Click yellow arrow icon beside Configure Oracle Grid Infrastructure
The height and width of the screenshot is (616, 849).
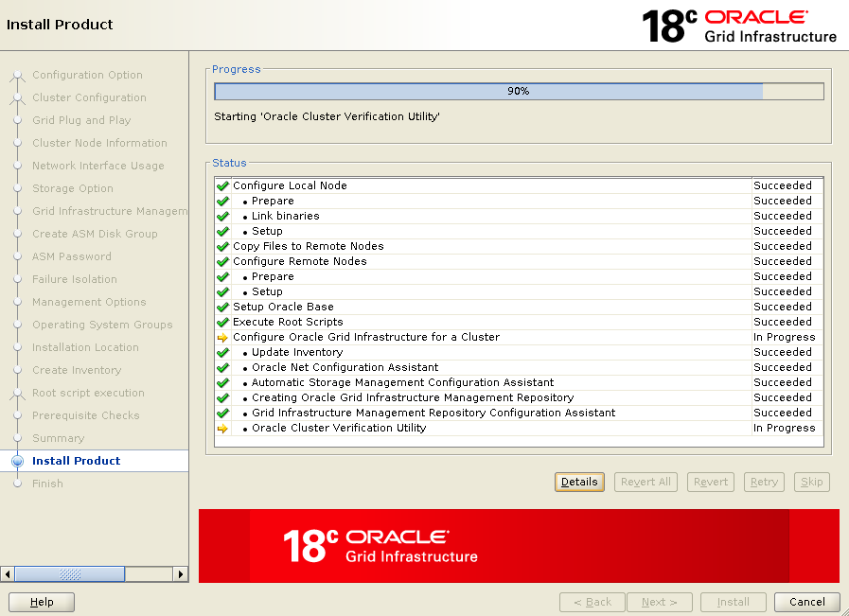coord(222,338)
